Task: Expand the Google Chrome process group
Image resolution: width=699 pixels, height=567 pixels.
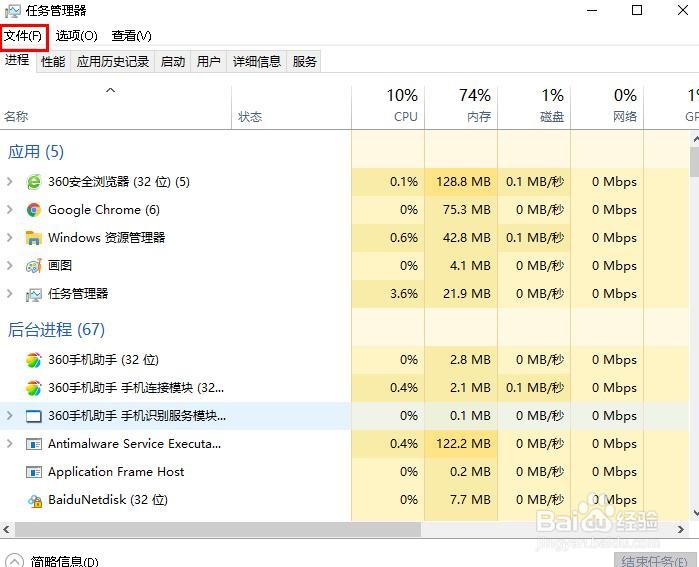Action: 9,210
